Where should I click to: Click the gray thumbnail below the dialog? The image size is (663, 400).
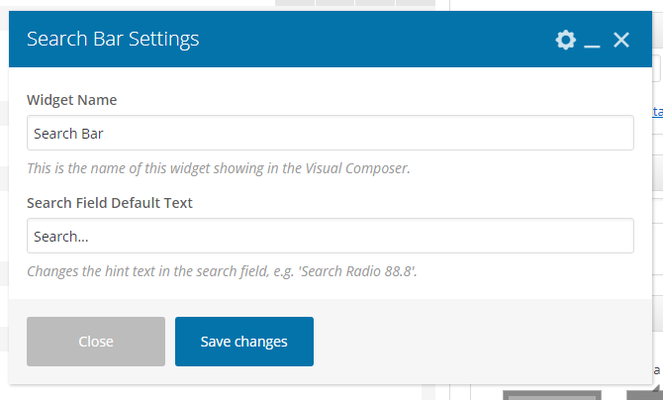[551, 394]
